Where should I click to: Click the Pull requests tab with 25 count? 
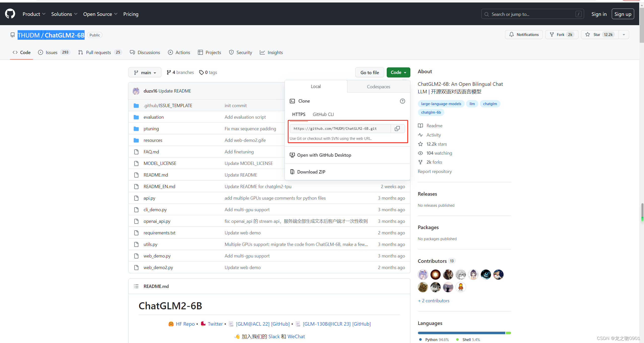click(99, 52)
